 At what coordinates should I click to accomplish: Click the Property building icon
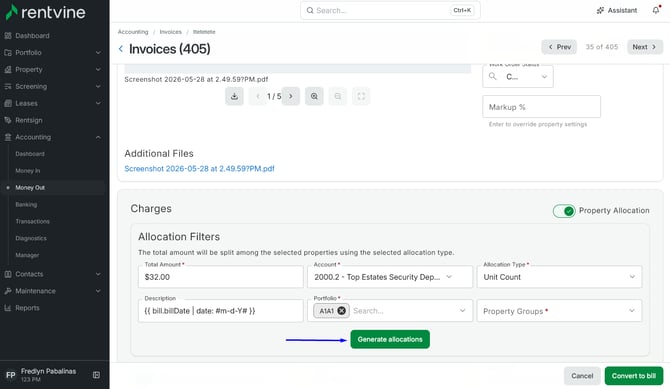(x=8, y=69)
